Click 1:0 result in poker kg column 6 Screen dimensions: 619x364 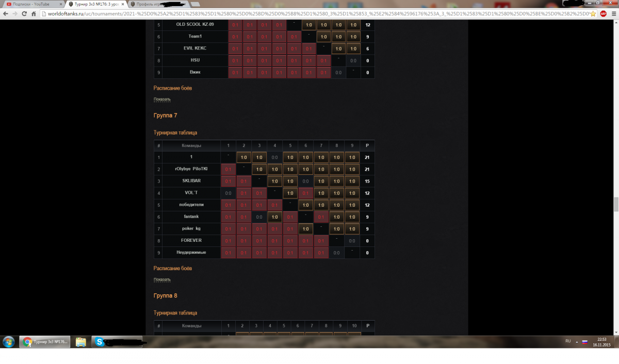[x=306, y=228]
